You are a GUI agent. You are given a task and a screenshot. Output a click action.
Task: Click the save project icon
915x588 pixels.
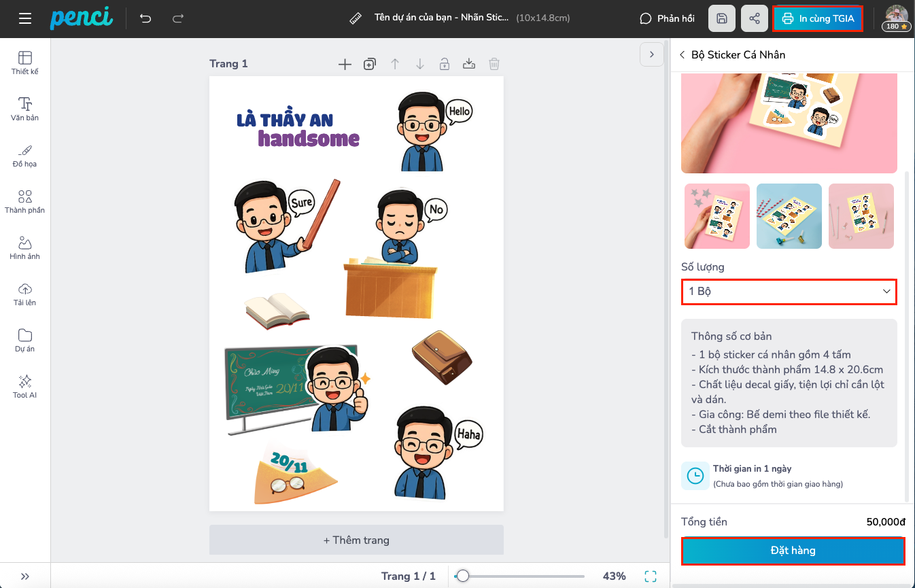click(722, 18)
